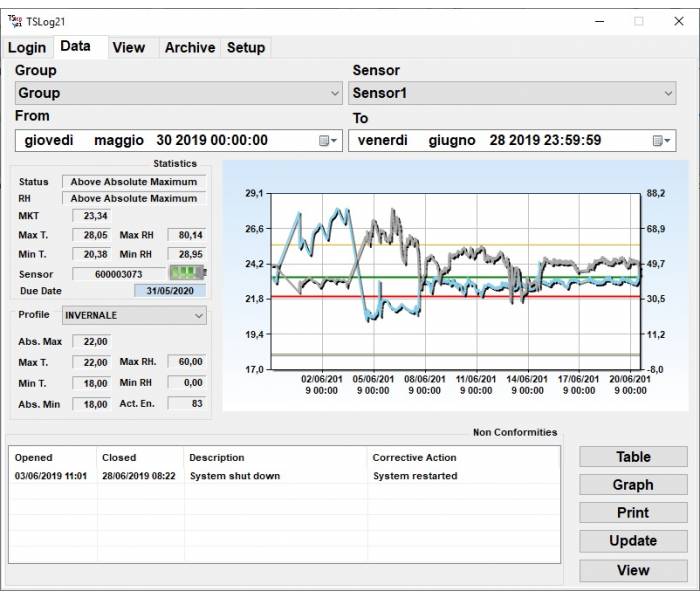
Task: Select Min RH statistic value 28,95
Action: [x=187, y=254]
